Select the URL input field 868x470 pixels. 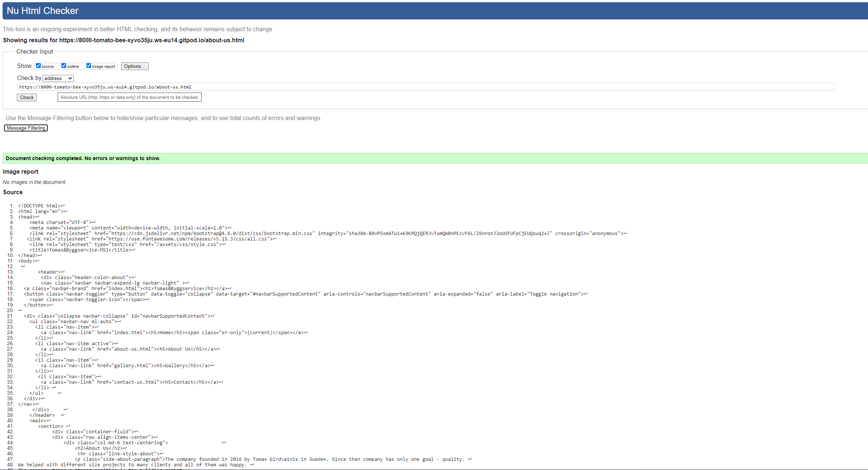[x=425, y=87]
